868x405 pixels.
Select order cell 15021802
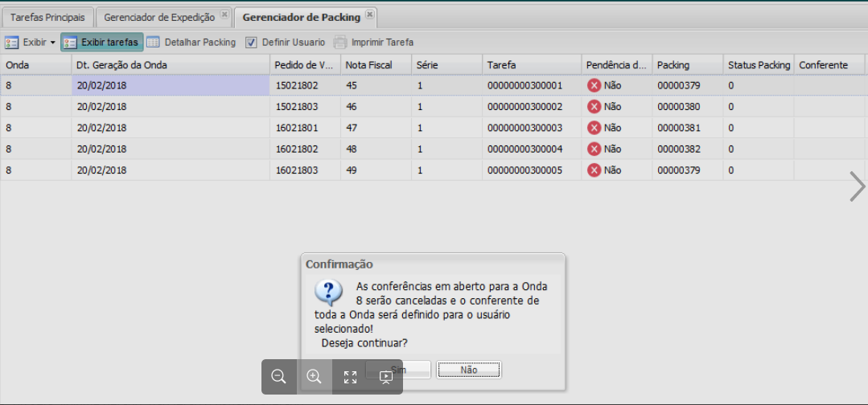(305, 86)
